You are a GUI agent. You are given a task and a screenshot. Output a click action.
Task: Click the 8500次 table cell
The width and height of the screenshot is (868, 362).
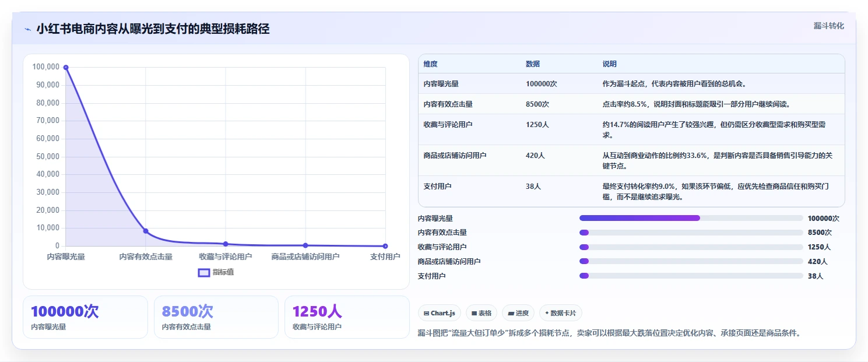(x=537, y=104)
